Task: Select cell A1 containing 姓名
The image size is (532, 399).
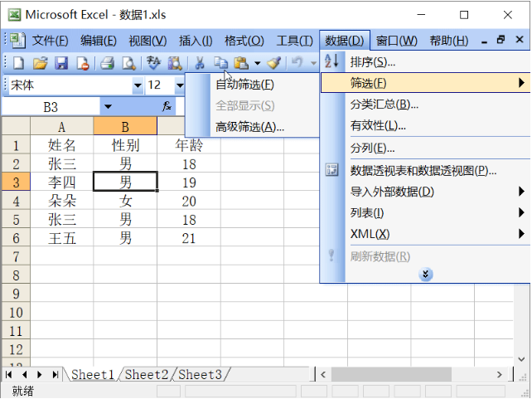Action: click(62, 145)
